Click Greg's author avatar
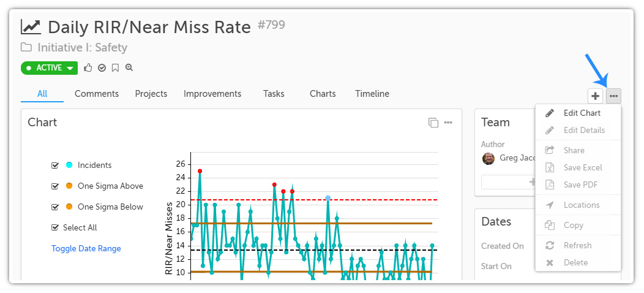Viewport: 644px width, 293px height. point(489,158)
